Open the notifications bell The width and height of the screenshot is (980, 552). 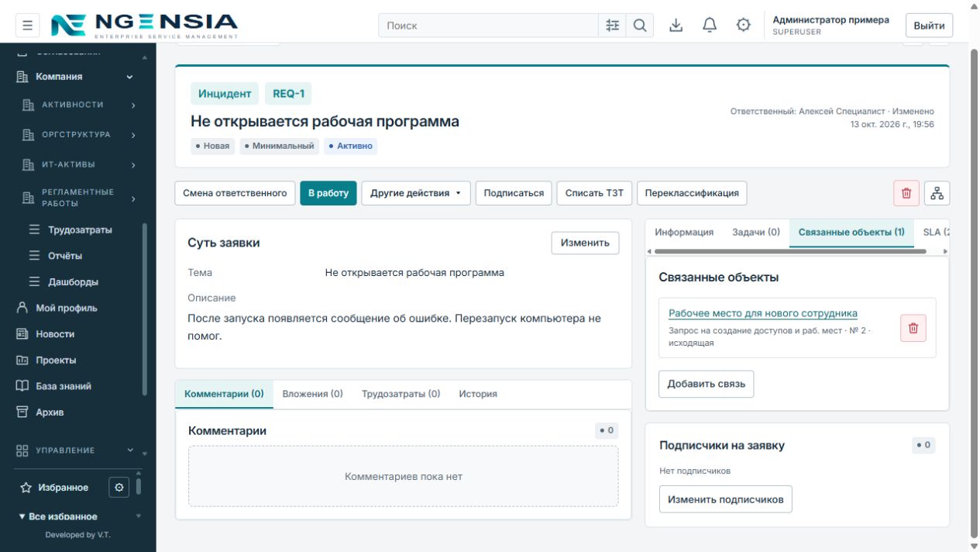coord(710,26)
